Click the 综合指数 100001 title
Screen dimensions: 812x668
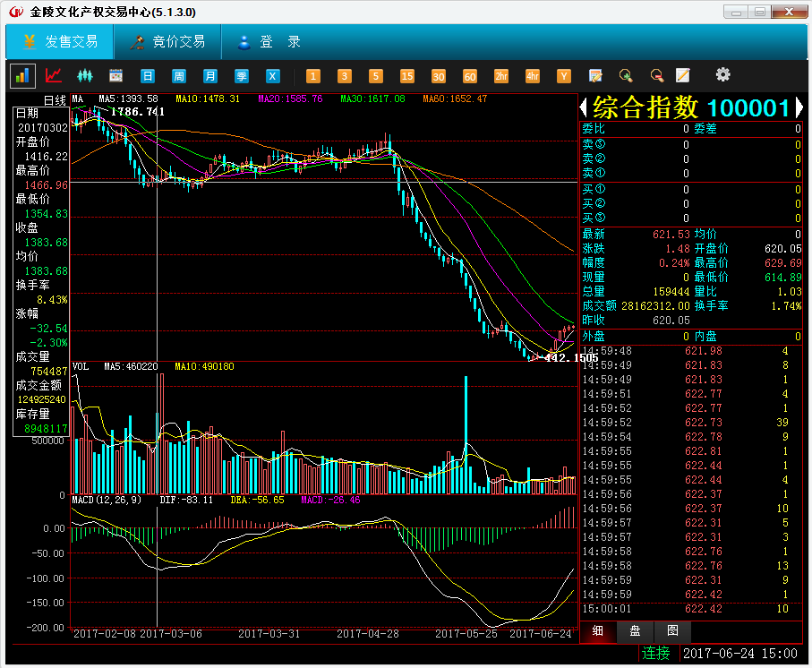tap(691, 107)
